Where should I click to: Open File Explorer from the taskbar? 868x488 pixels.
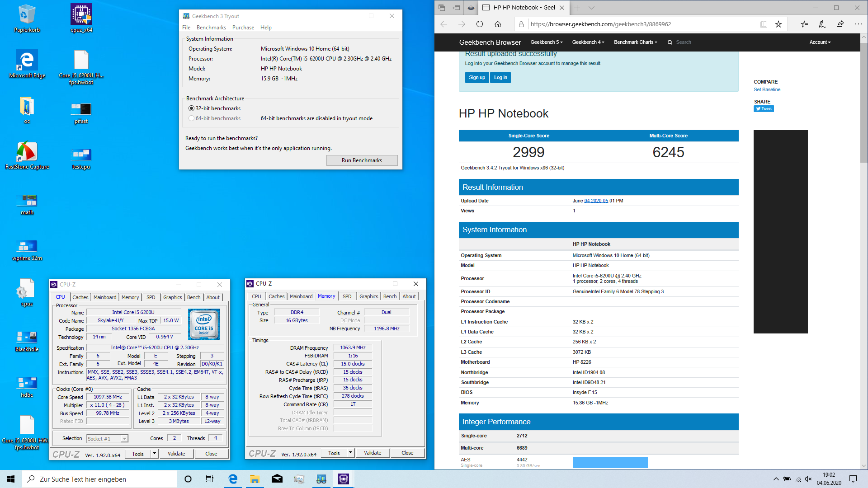coord(255,479)
